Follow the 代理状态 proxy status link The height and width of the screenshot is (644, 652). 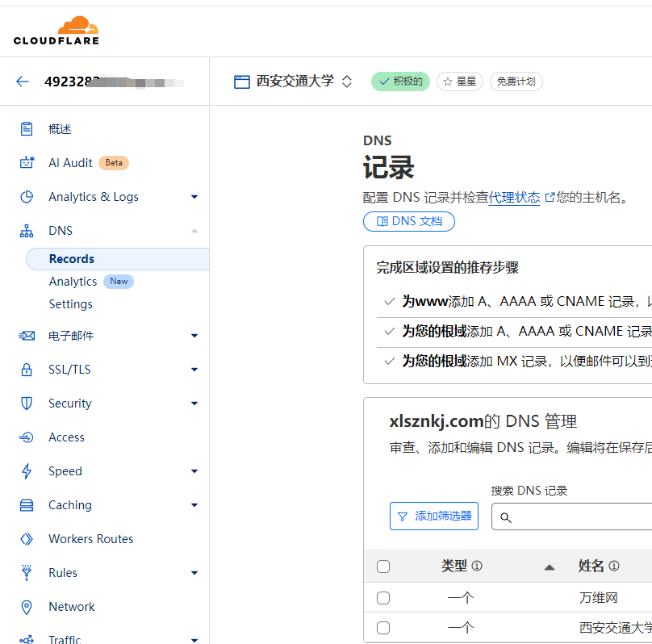[514, 197]
